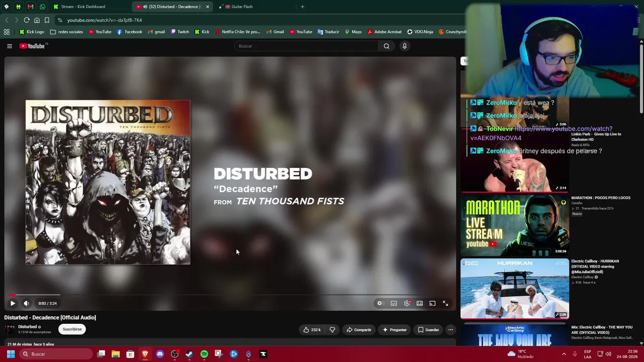The width and height of the screenshot is (644, 362).
Task: Like the video with 232 k likes
Action: coord(312,330)
